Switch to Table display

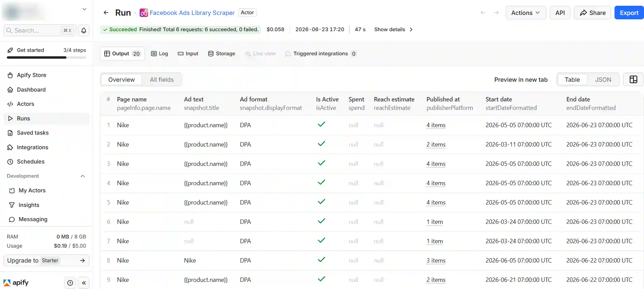572,79
